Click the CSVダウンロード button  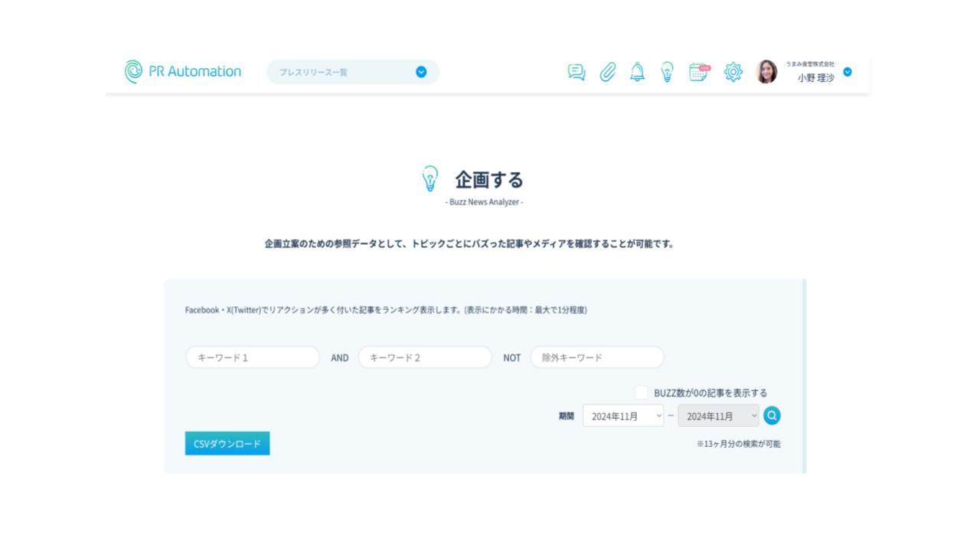(x=227, y=443)
